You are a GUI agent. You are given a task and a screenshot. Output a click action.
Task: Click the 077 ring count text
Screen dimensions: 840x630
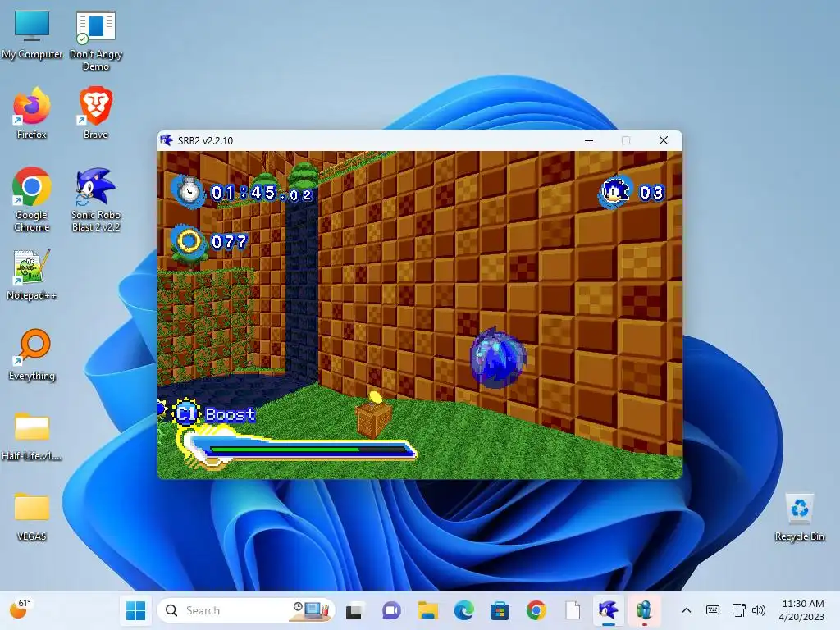pos(230,242)
